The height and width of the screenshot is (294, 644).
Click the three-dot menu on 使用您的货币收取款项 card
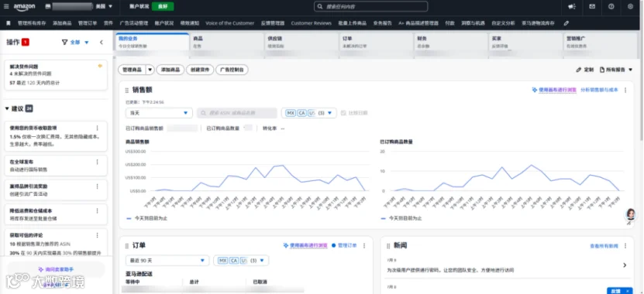click(x=98, y=128)
